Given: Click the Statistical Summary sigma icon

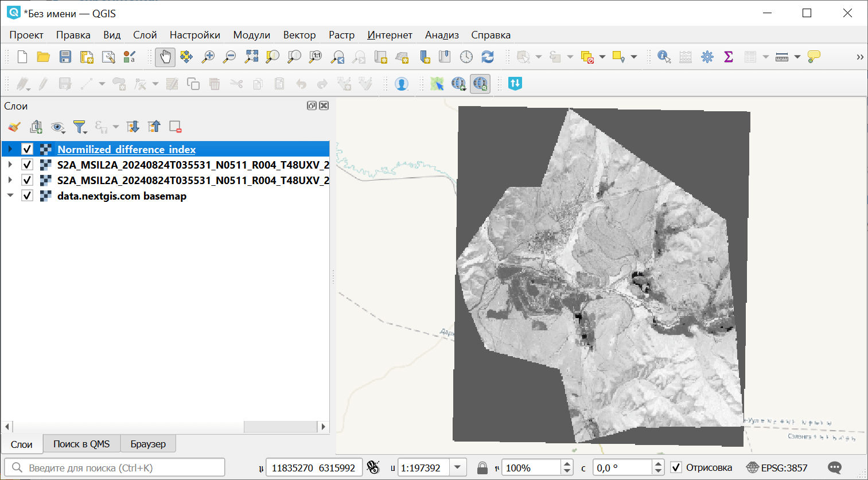Looking at the screenshot, I should tap(729, 57).
